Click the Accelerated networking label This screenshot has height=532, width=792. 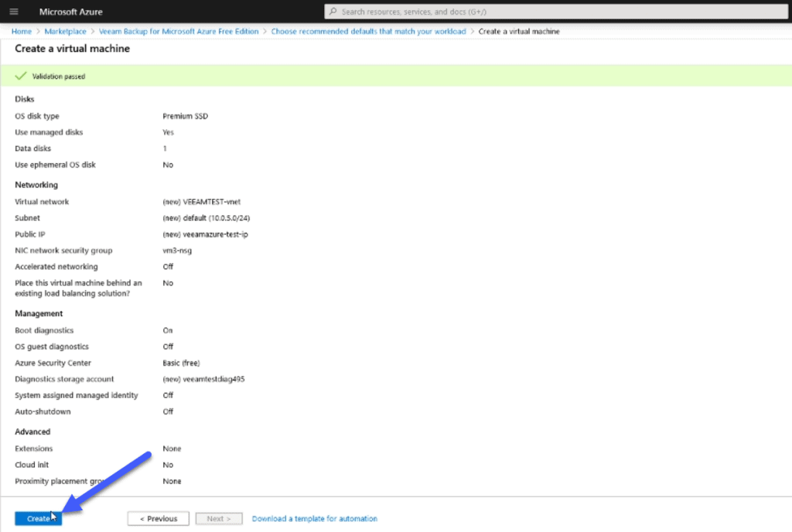[x=56, y=267]
